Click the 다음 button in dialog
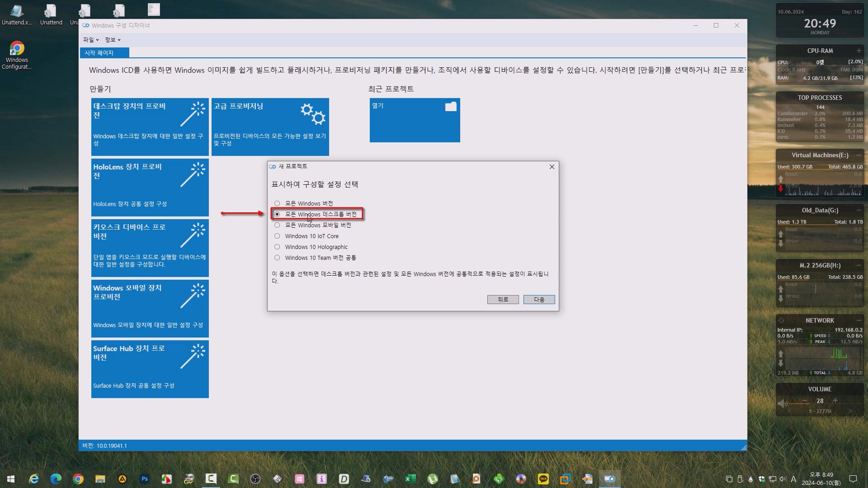Screen dimensions: 868x488 pos(539,300)
